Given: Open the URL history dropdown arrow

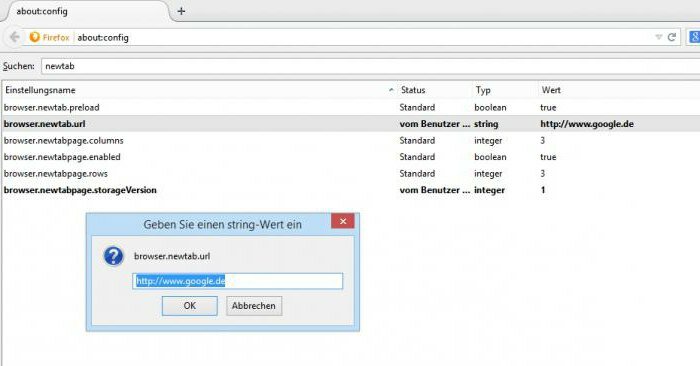Looking at the screenshot, I should [658, 37].
